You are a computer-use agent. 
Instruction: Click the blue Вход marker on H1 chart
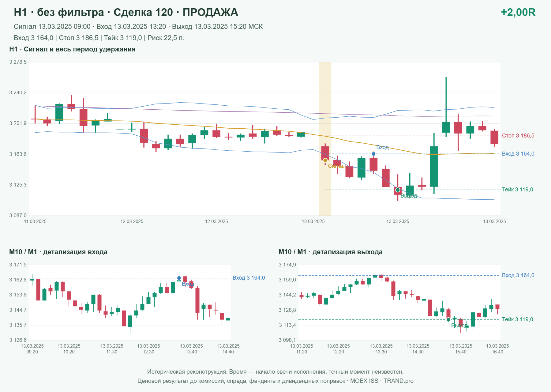coord(373,154)
